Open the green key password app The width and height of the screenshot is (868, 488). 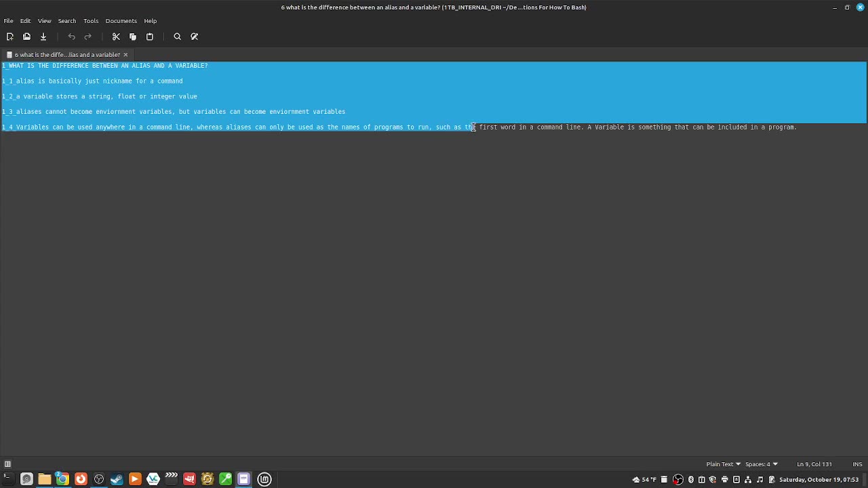point(225,479)
